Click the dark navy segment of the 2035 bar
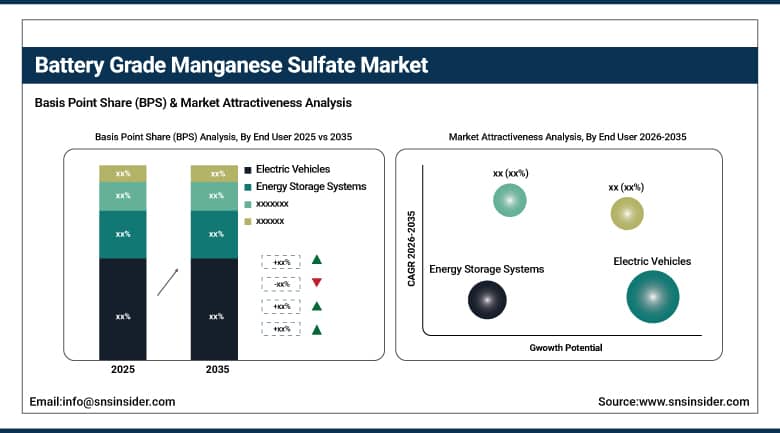Viewport: 780px width, 433px height. click(x=214, y=309)
